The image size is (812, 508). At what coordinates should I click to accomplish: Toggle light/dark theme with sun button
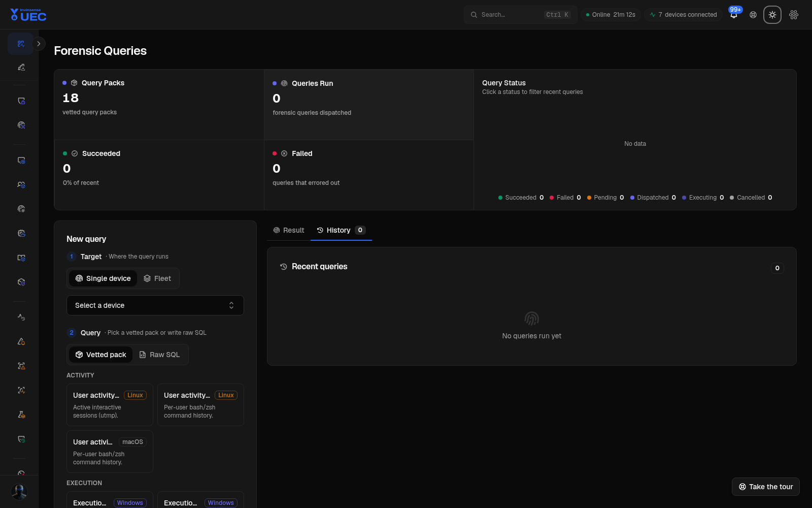click(772, 15)
